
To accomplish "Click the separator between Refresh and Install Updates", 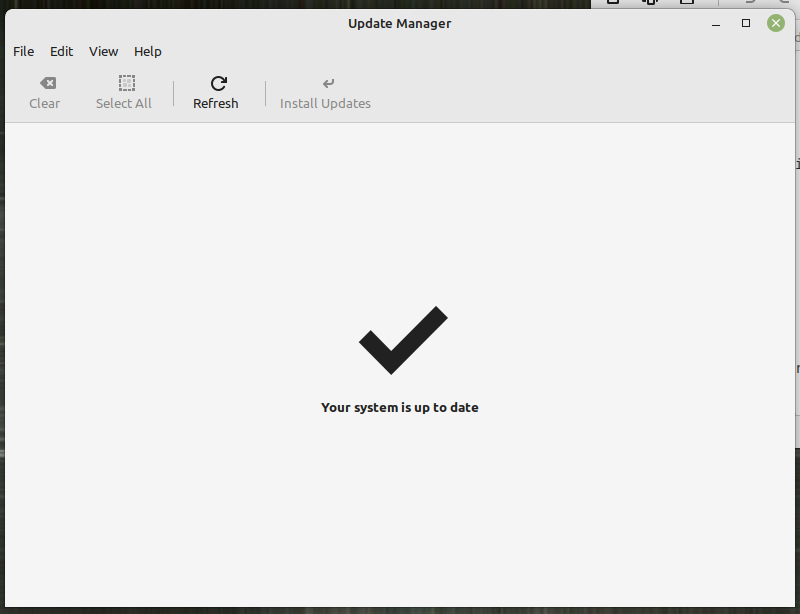I will point(265,93).
